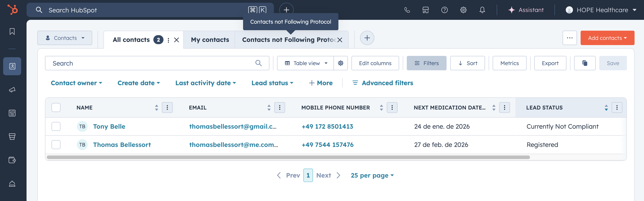Open the Marketing megaphone sidebar icon
This screenshot has height=201, width=644.
coord(12,90)
